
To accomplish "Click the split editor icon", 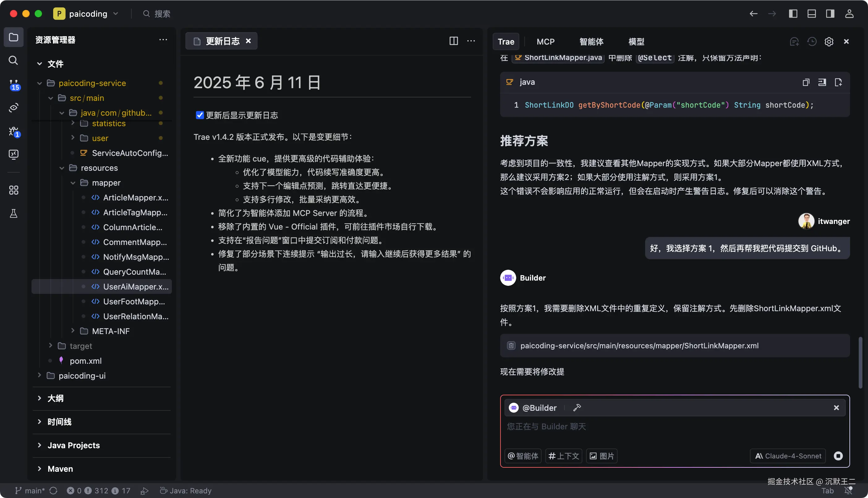I will click(453, 41).
